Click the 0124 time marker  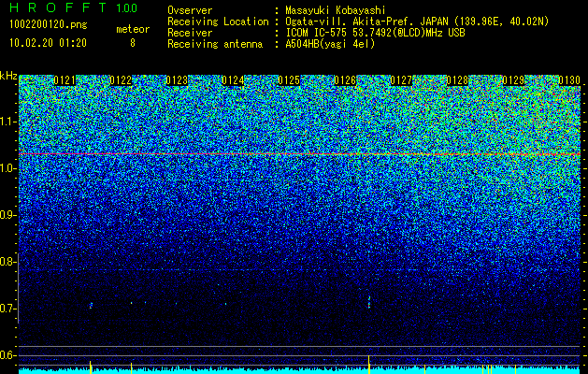pyautogui.click(x=233, y=80)
